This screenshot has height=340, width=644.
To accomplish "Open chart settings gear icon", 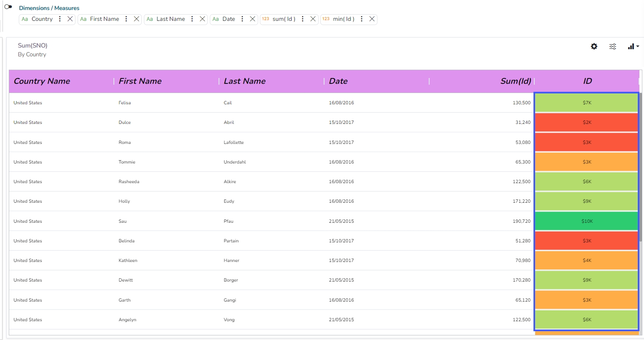I will point(594,46).
